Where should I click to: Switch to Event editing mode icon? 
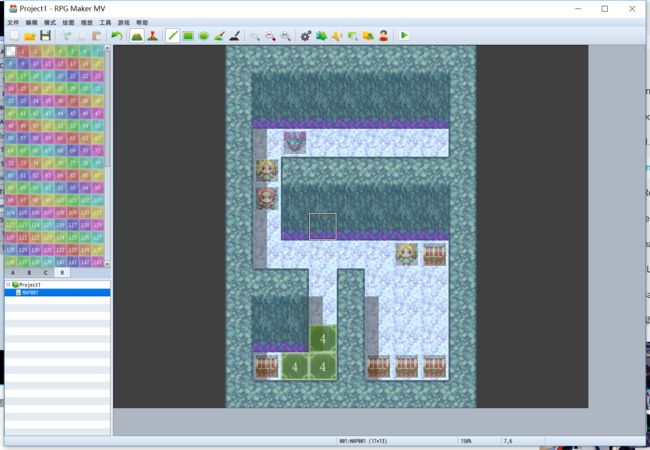pyautogui.click(x=153, y=36)
